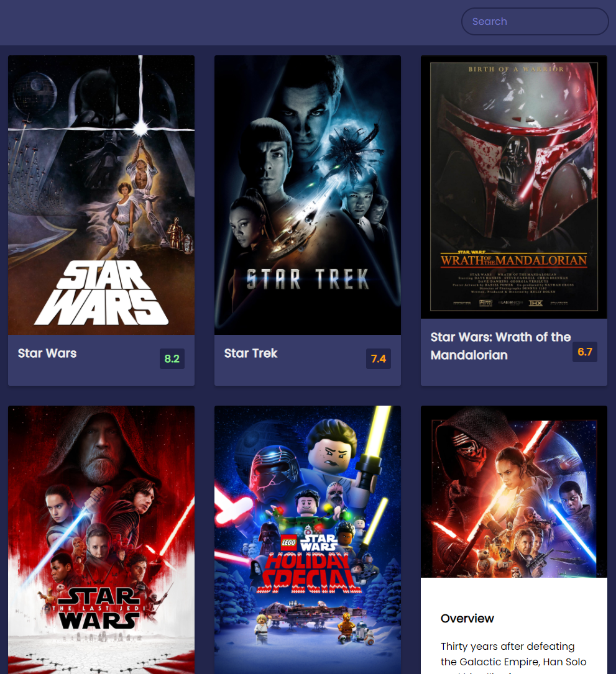Click the Overview heading
This screenshot has height=674, width=616.
coord(467,619)
